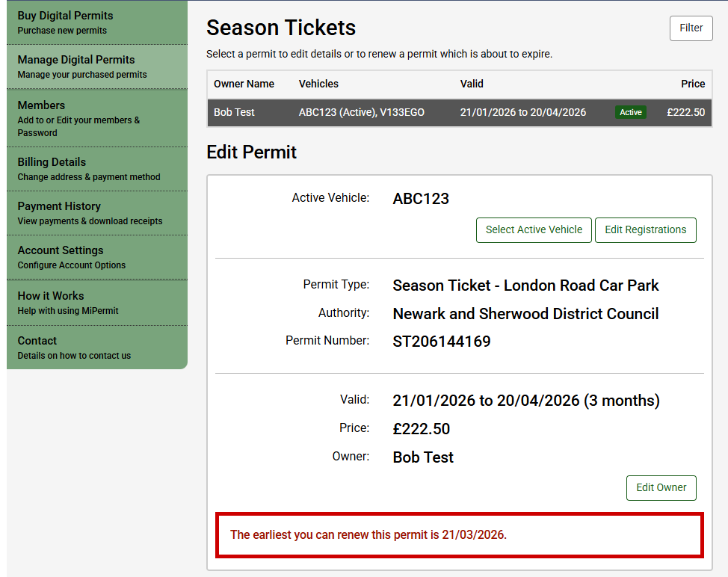Image resolution: width=728 pixels, height=577 pixels.
Task: Click the Owner Name column header
Action: pyautogui.click(x=244, y=84)
